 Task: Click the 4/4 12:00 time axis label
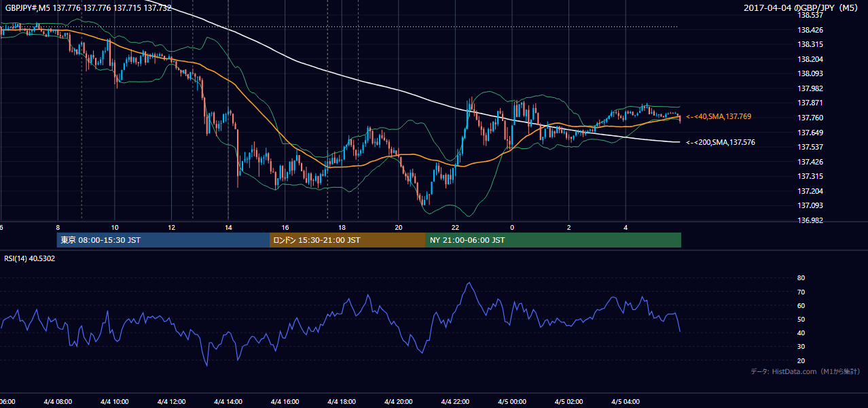point(171,402)
